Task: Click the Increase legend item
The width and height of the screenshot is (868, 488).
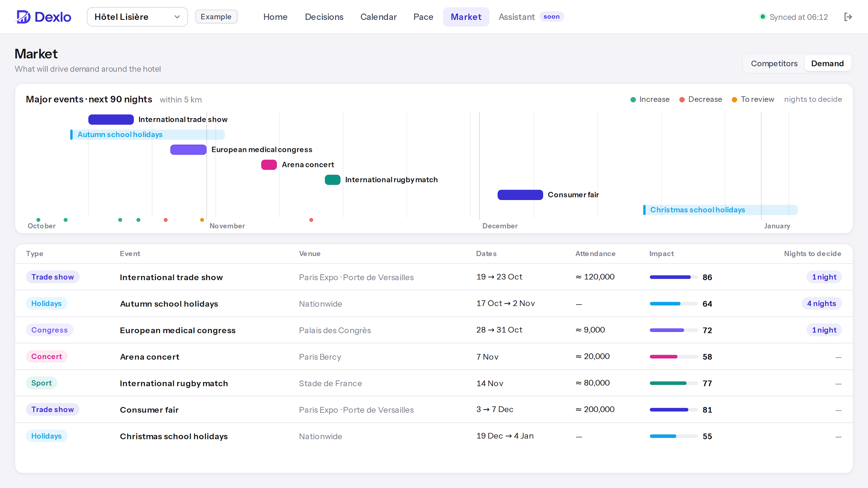Action: [650, 99]
